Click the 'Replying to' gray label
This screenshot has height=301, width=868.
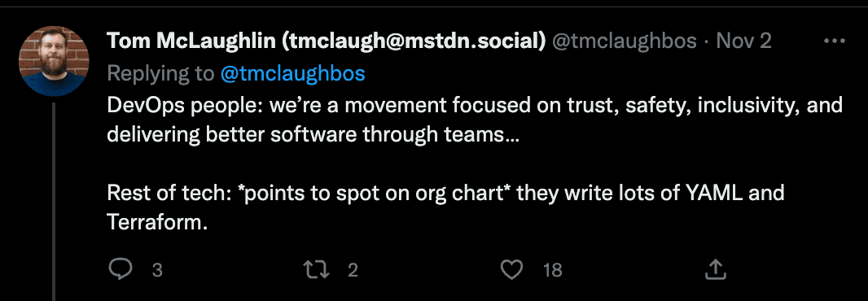coord(160,73)
